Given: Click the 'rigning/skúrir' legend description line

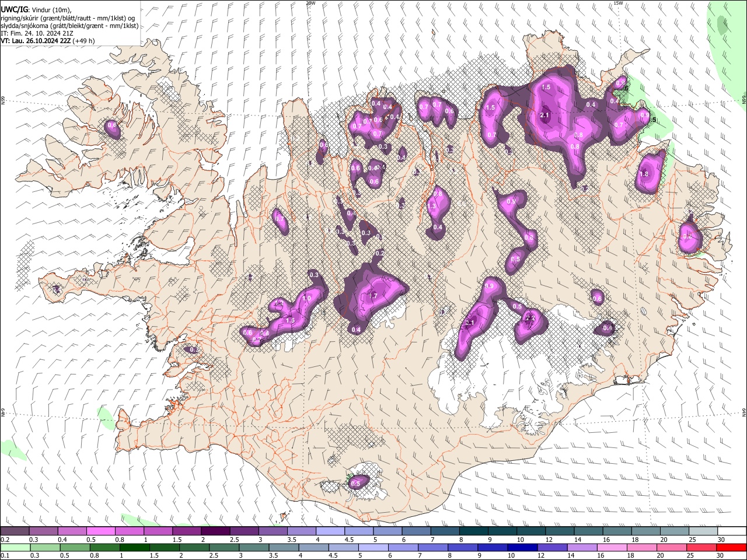Looking at the screenshot, I should [69, 18].
